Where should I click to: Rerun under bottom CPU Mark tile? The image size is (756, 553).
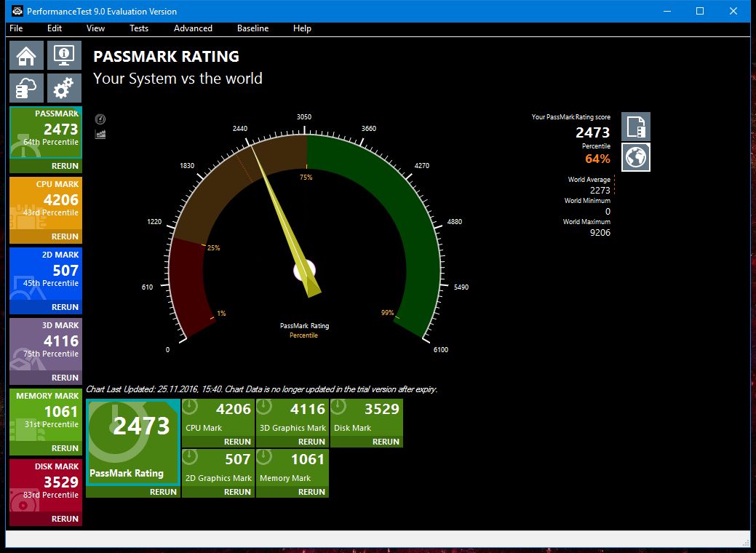(x=237, y=442)
